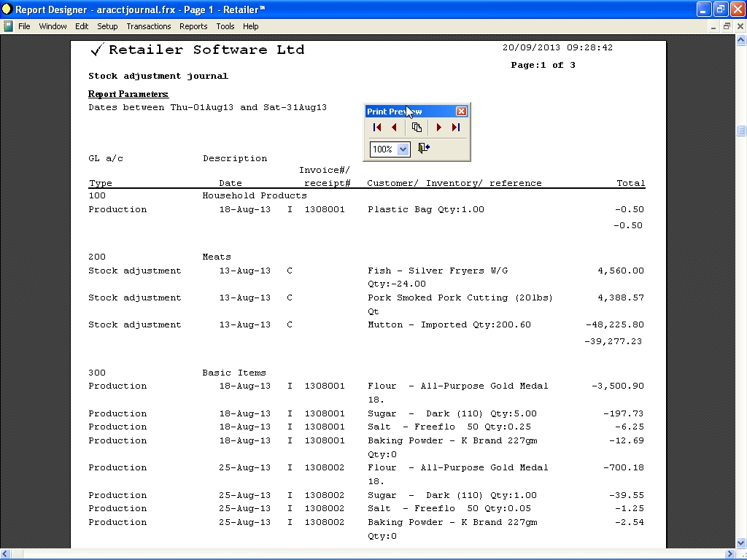Viewport: 747px width, 560px height.
Task: Open the Tools menu
Action: [x=225, y=26]
